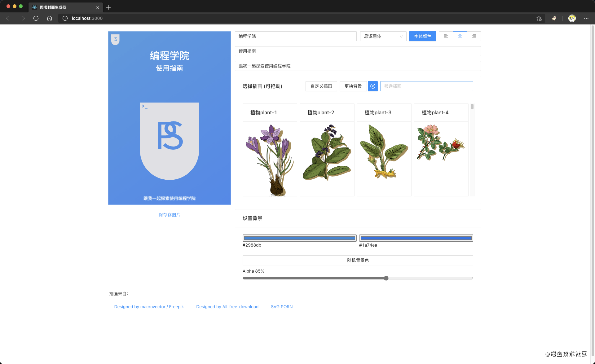The width and height of the screenshot is (595, 364).
Task: Choose the 植物plant-3 illustration
Action: click(384, 152)
